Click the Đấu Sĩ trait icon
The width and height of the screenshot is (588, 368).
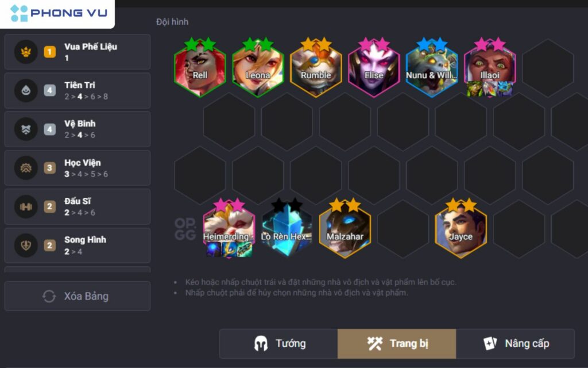coord(26,206)
